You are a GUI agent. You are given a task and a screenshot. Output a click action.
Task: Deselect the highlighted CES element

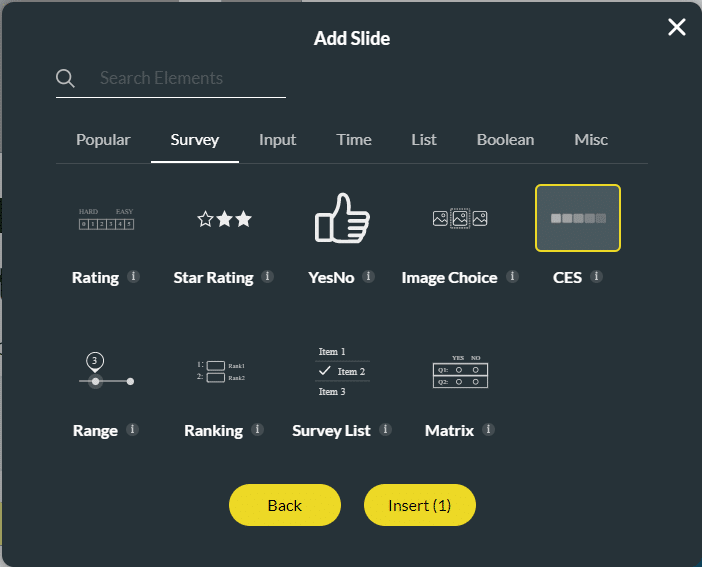pos(578,218)
